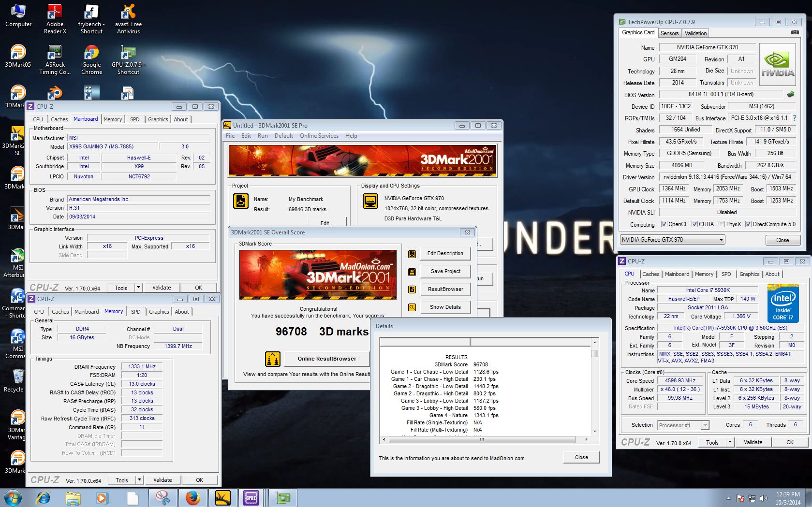Click the Intel Core i7 logo in CPU-Z
The image size is (812, 507).
[783, 303]
